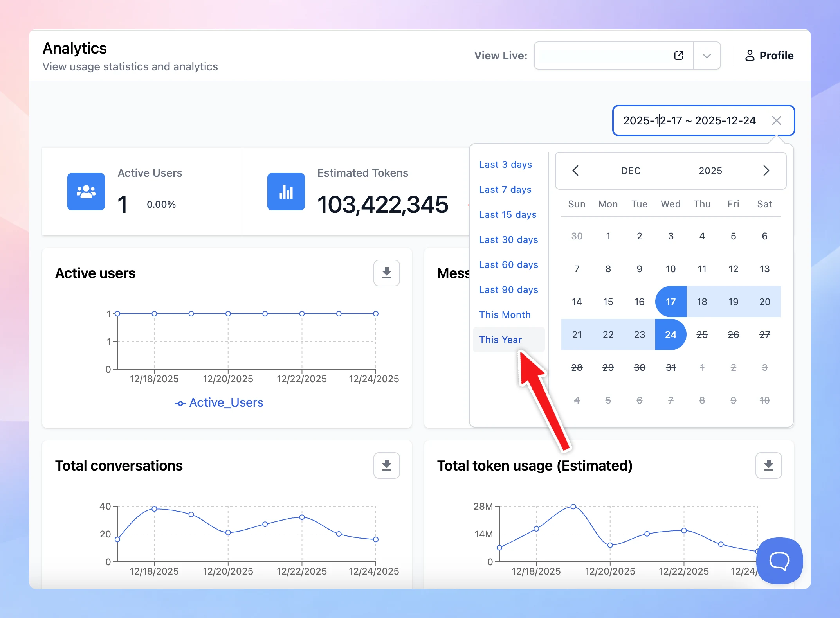Expand the View Live dropdown chevron

(707, 56)
